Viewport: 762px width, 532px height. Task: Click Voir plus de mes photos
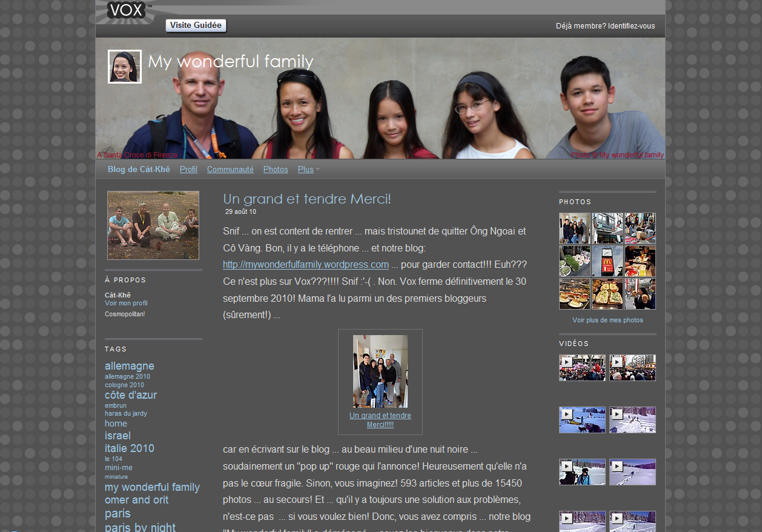click(x=608, y=320)
